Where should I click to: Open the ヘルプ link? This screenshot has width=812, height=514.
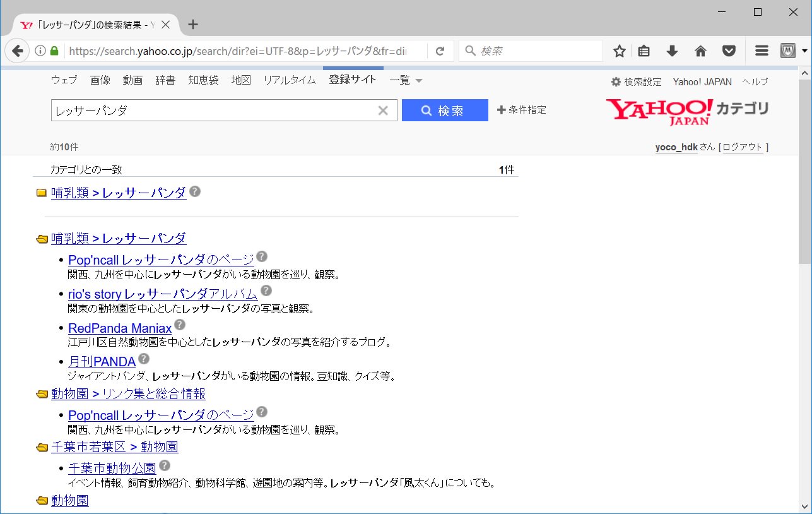[755, 82]
